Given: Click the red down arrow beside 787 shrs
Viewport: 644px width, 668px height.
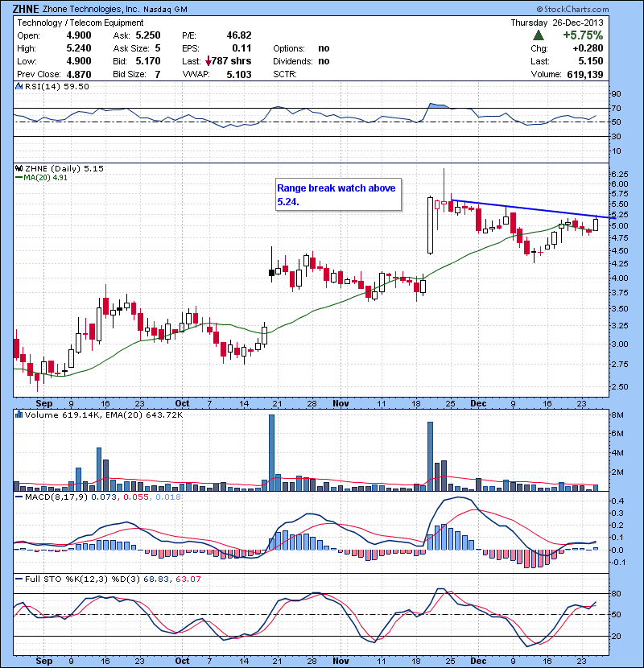Looking at the screenshot, I should click(x=208, y=61).
